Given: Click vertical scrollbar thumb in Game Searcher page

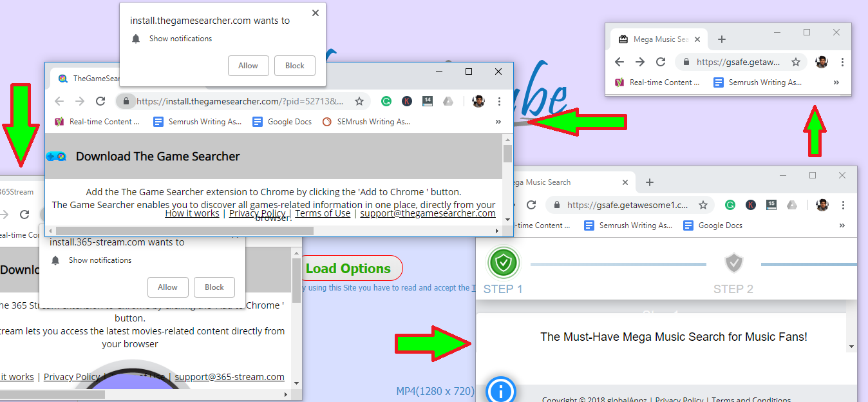Looking at the screenshot, I should [507, 153].
